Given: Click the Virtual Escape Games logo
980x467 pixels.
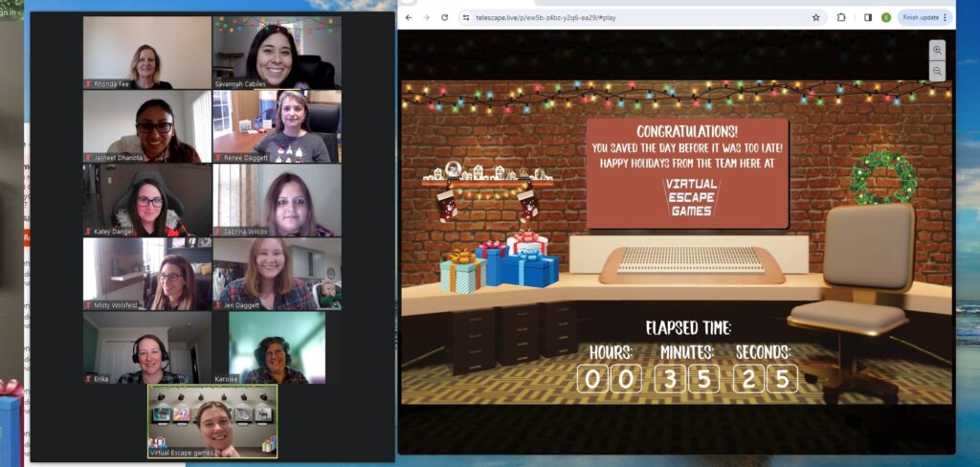Looking at the screenshot, I should coord(691,197).
